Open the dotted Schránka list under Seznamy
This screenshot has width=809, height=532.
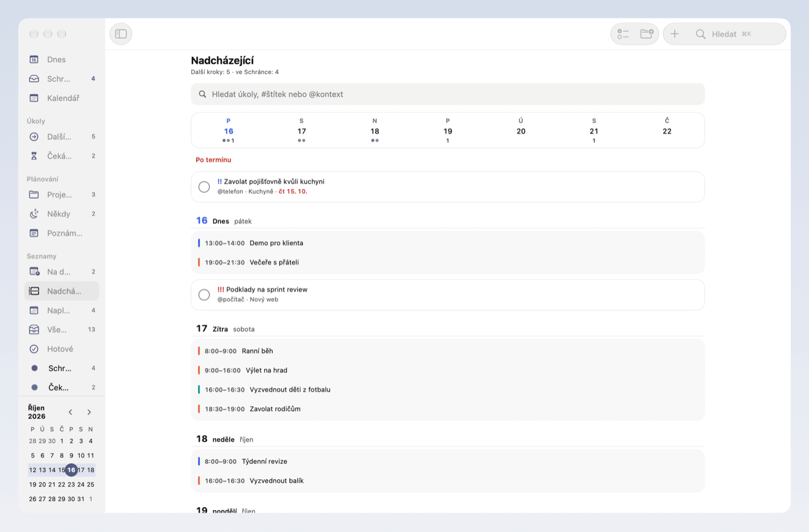(x=62, y=368)
